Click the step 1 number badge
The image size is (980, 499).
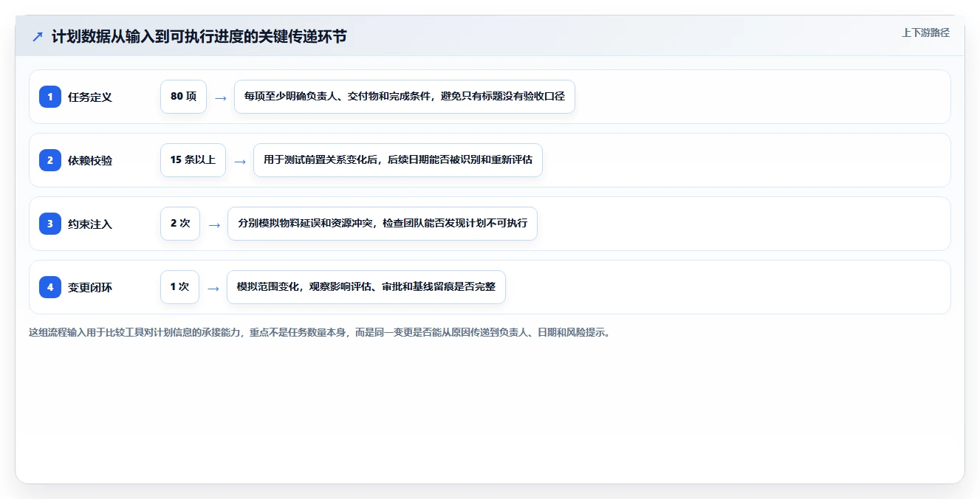click(50, 97)
